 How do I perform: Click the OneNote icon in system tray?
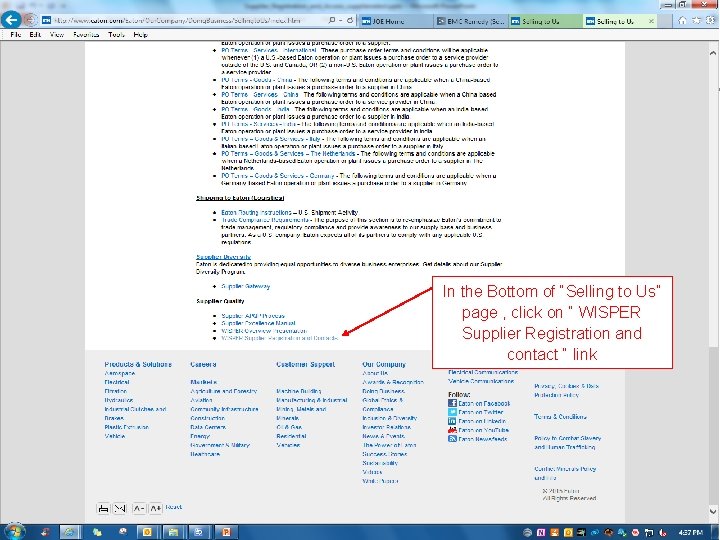(x=541, y=532)
